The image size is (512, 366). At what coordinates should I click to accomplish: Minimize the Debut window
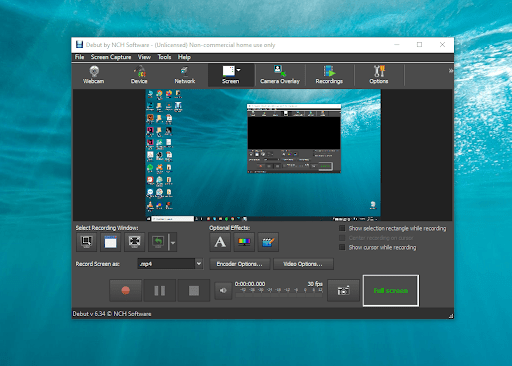pyautogui.click(x=397, y=45)
